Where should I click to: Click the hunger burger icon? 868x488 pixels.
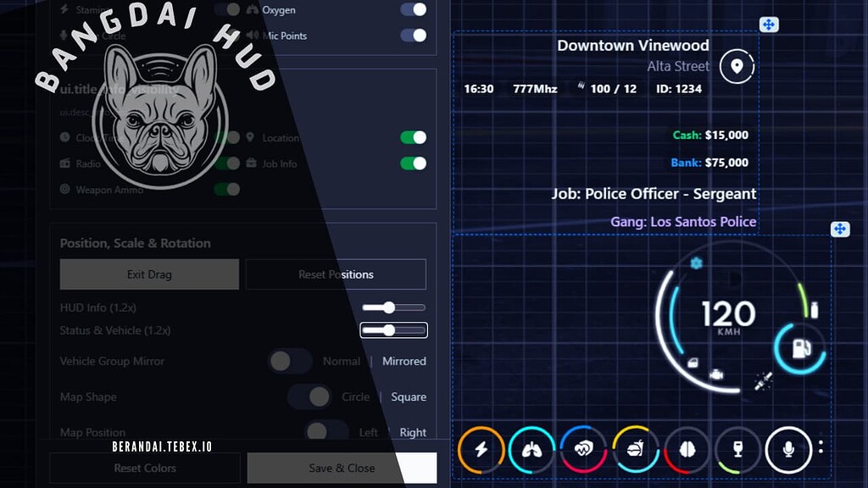coord(636,450)
